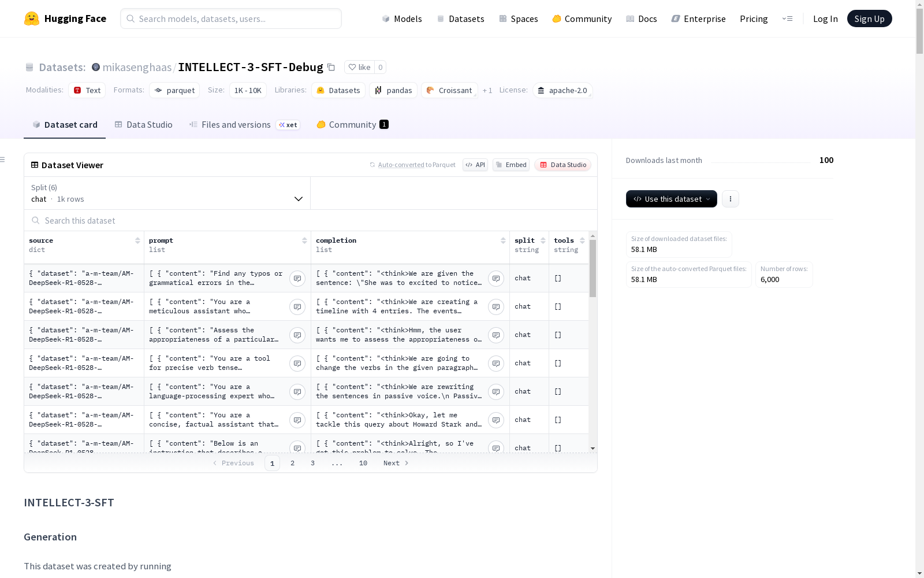Viewport: 924px width, 578px height.
Task: Click the mikasenghaas user avatar
Action: click(x=96, y=67)
